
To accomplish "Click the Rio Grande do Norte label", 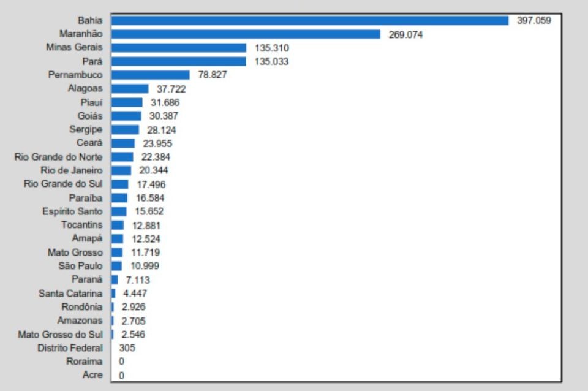I will click(x=59, y=157).
